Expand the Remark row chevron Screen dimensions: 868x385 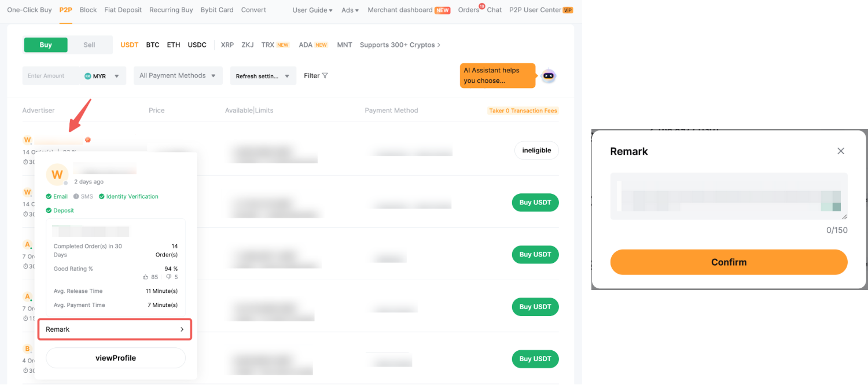[182, 329]
